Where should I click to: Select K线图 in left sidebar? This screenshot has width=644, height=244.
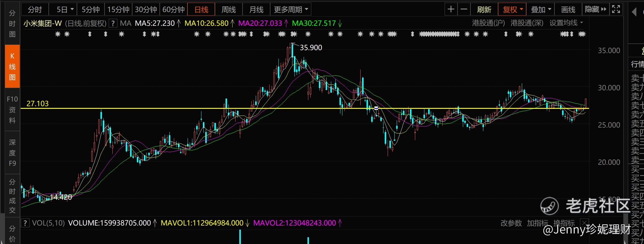(12, 66)
